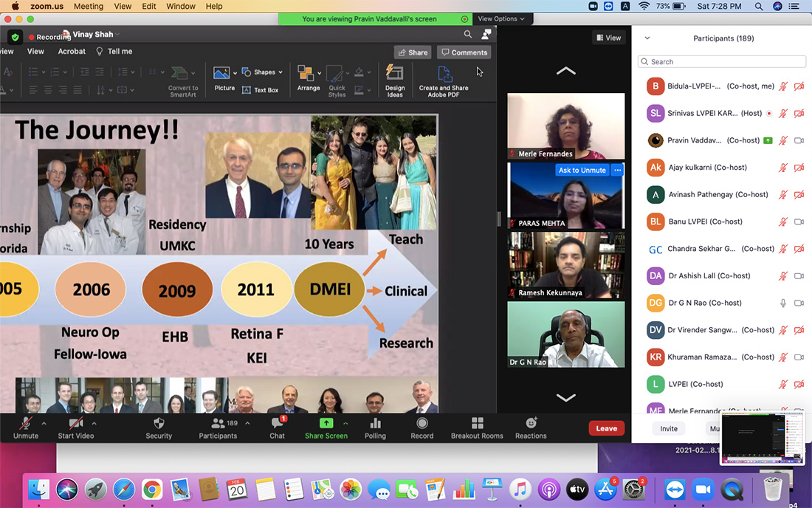
Task: Turn on camera with Start Video
Action: coord(75,424)
